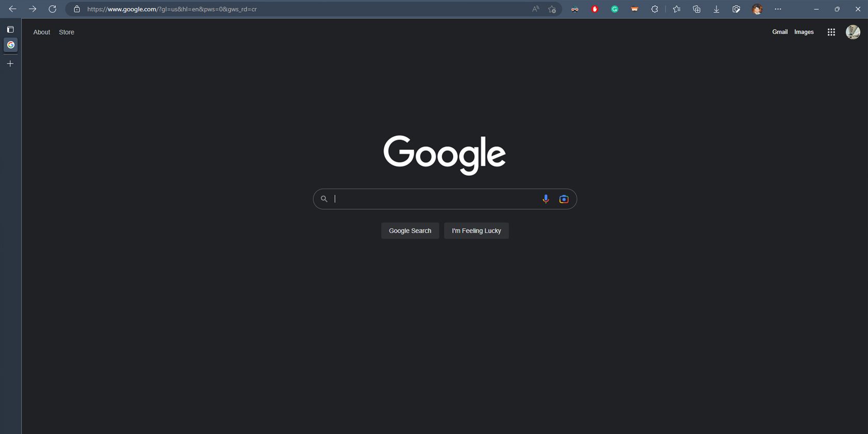Reload the current page
Image resolution: width=868 pixels, height=434 pixels.
tap(52, 9)
